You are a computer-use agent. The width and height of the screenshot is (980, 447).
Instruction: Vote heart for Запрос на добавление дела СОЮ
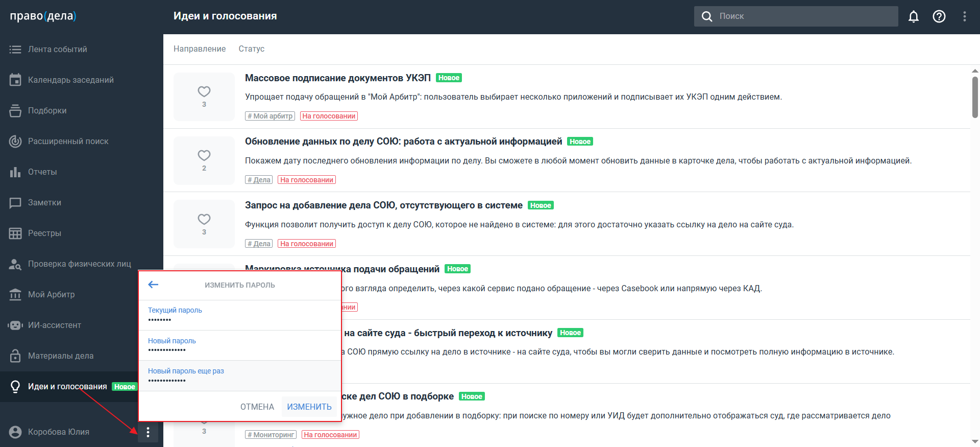[204, 219]
